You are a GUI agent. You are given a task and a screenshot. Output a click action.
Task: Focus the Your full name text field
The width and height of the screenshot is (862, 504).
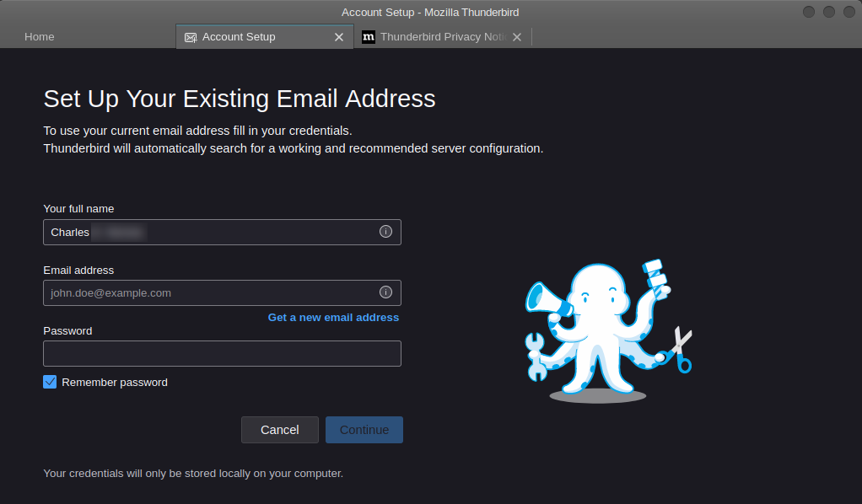click(x=211, y=232)
